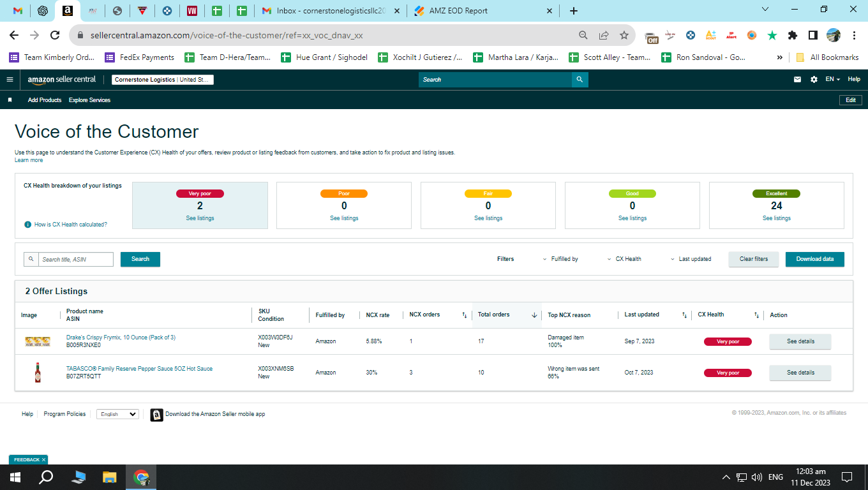Sort the table by NCX orders

465,315
